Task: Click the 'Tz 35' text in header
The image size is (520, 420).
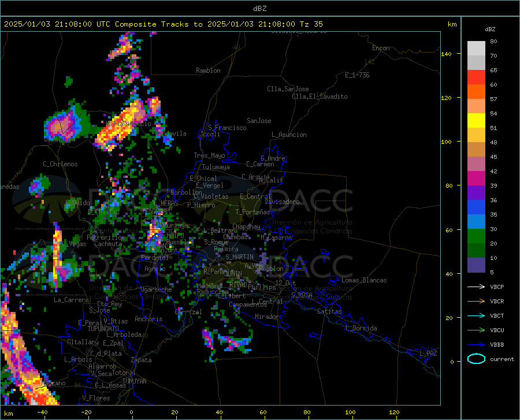Action: [311, 24]
